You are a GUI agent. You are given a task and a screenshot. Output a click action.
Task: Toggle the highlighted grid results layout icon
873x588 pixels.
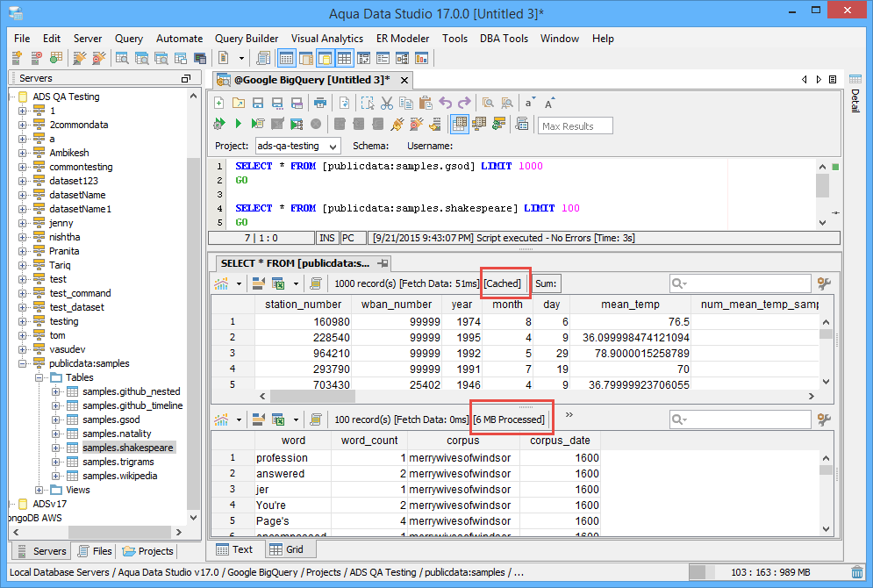[460, 124]
